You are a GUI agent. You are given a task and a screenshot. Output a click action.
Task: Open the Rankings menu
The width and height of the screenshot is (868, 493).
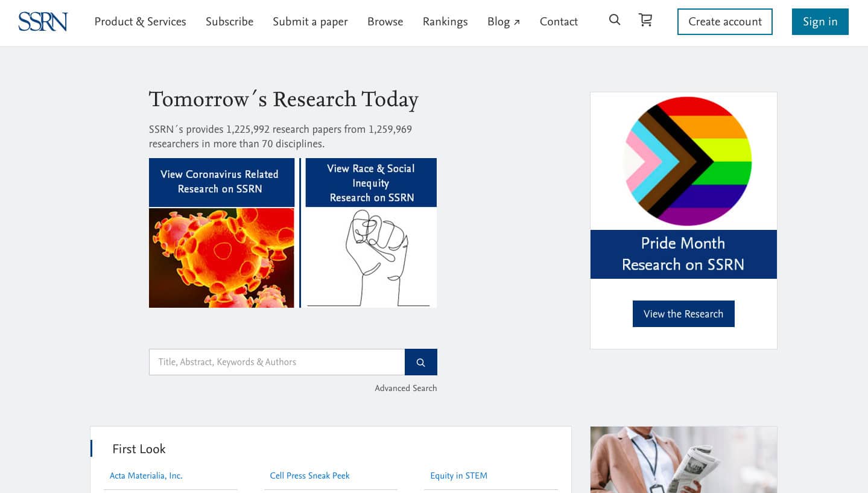[x=445, y=22]
